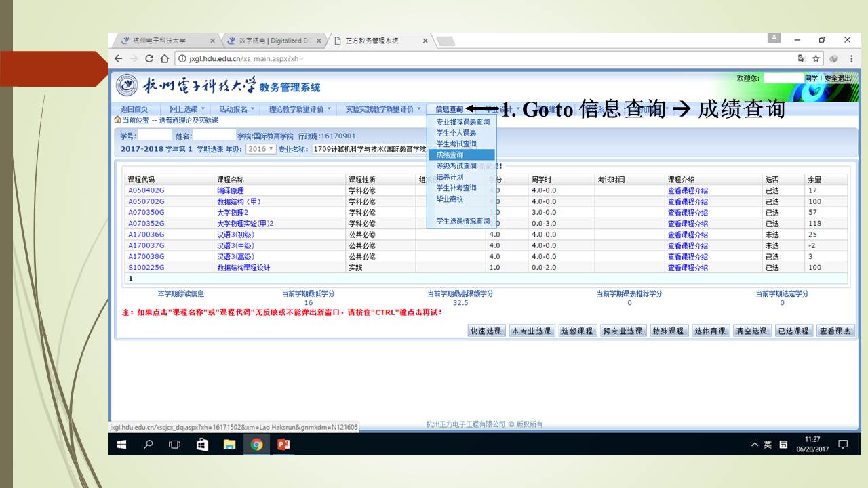Screen dimensions: 868x488
Task: Click the browser back arrow
Action: point(119,59)
